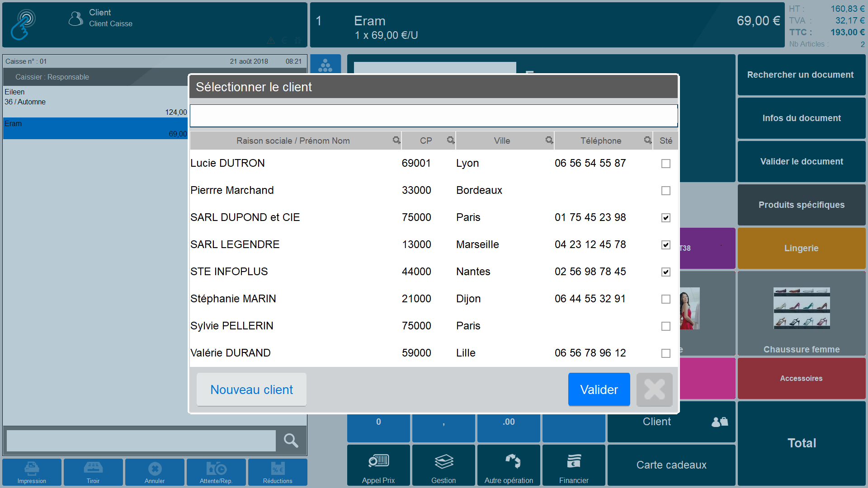
Task: Toggle Sté checkbox for Stéphanie MARIN
Action: pos(666,299)
